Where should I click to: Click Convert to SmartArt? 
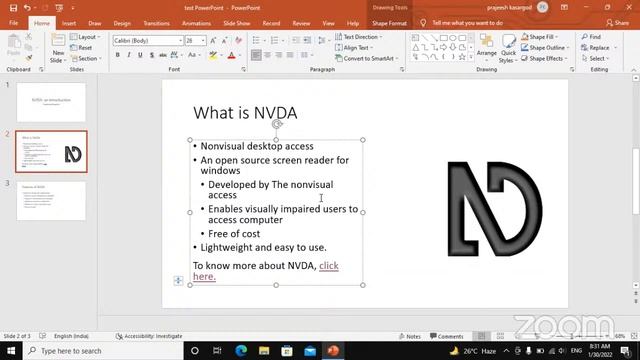366,58
